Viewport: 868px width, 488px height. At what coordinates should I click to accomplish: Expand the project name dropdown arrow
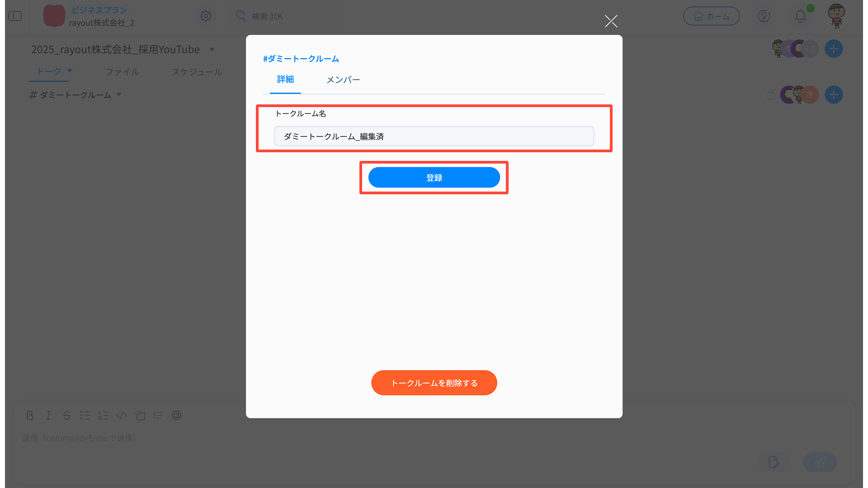coord(212,50)
